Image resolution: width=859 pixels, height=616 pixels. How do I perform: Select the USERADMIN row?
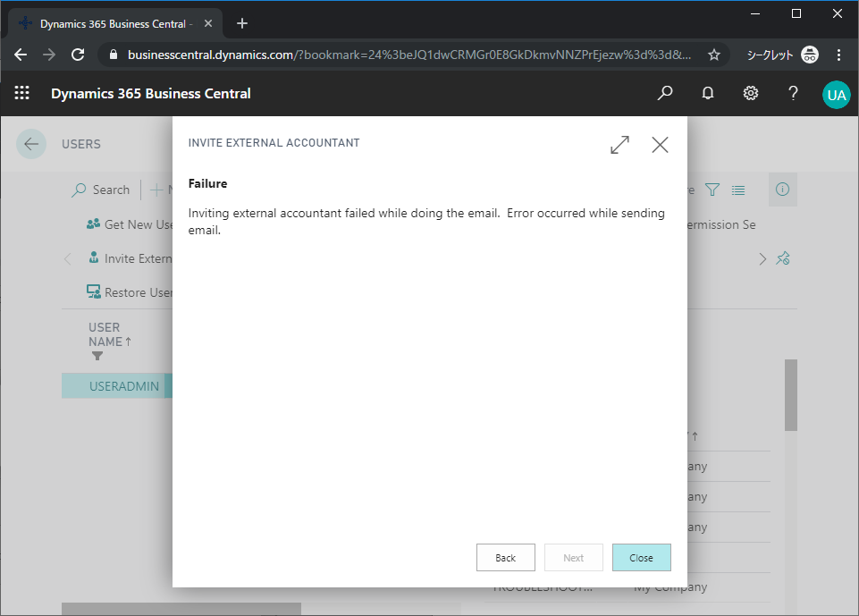pyautogui.click(x=123, y=386)
